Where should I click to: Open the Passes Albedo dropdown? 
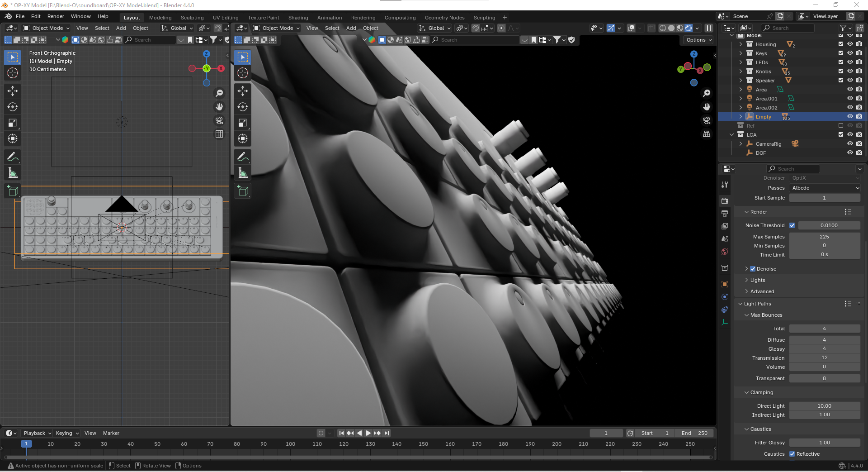tap(825, 188)
